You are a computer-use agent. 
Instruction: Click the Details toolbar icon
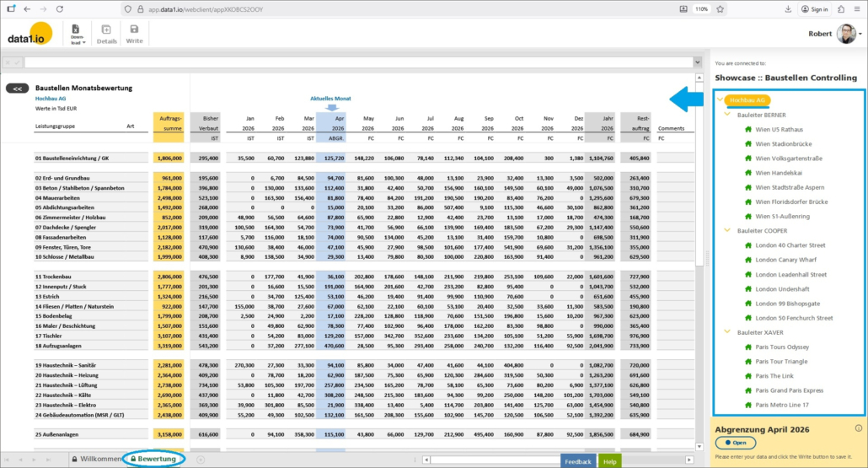click(x=106, y=34)
